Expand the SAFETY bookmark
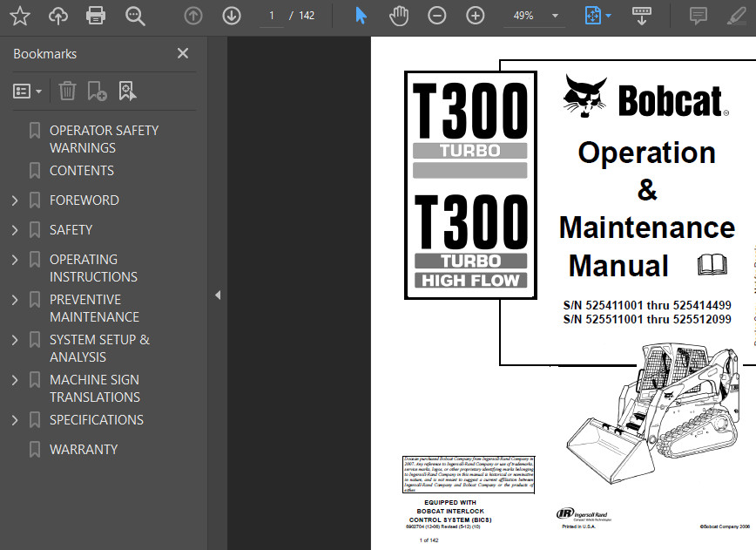756x550 pixels. [x=15, y=230]
